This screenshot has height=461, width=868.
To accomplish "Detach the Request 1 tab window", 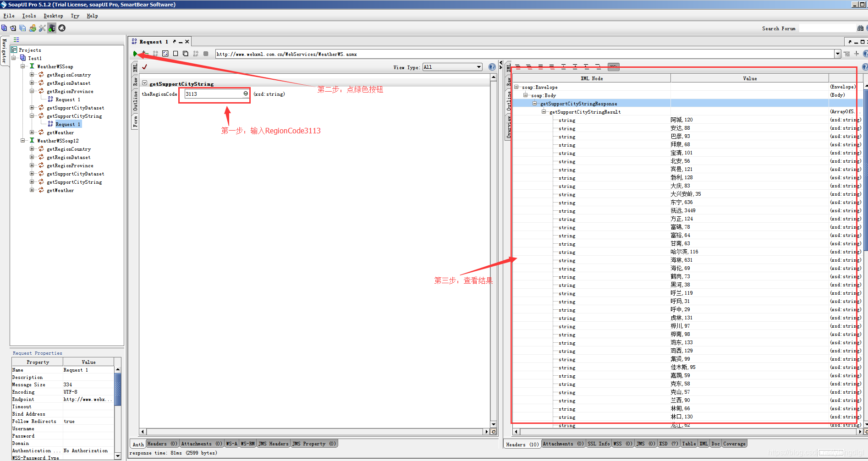I will tap(174, 42).
